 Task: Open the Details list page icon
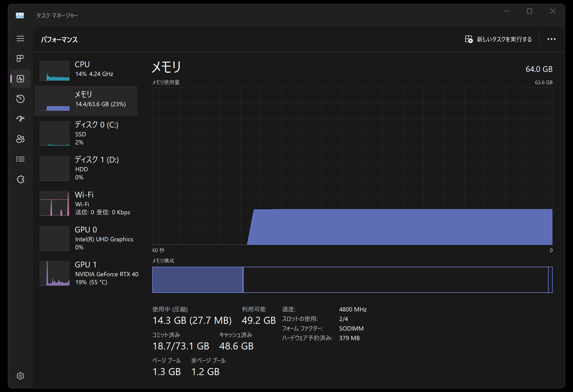(x=20, y=159)
